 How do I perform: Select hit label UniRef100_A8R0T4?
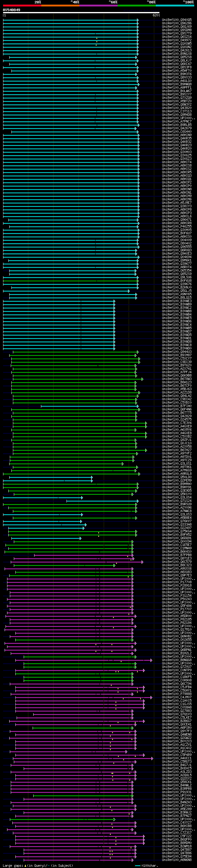point(177,267)
